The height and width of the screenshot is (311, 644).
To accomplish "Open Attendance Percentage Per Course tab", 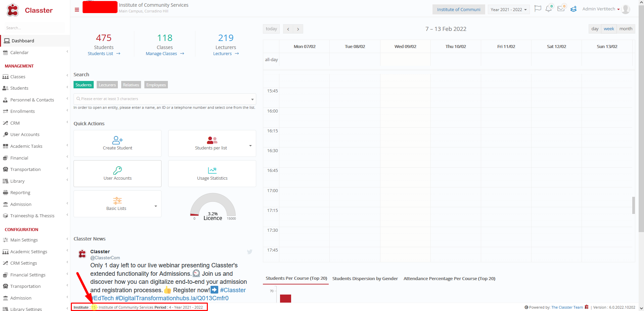I will [449, 279].
